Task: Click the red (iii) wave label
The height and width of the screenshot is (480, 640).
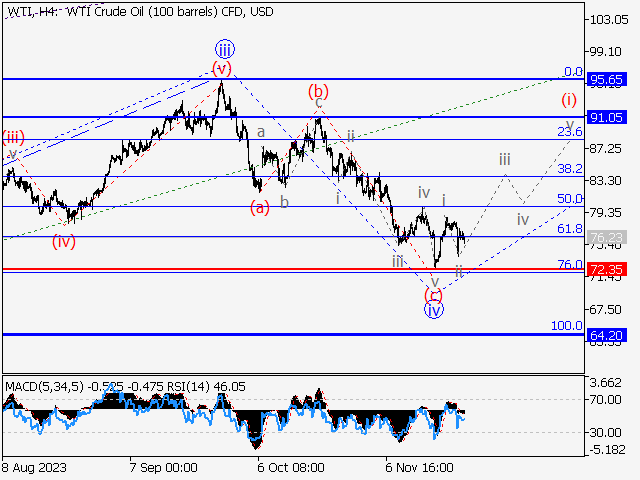Action: (13, 137)
